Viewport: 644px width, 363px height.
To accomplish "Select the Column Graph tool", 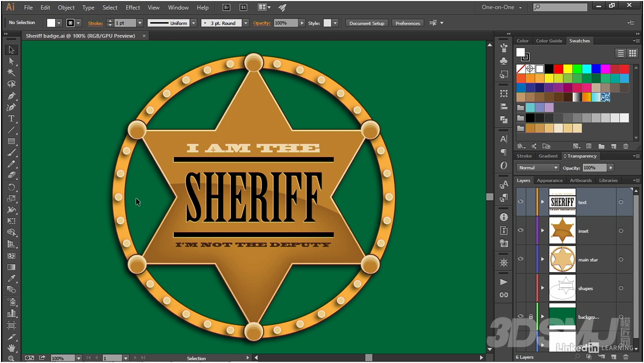I will 11,314.
